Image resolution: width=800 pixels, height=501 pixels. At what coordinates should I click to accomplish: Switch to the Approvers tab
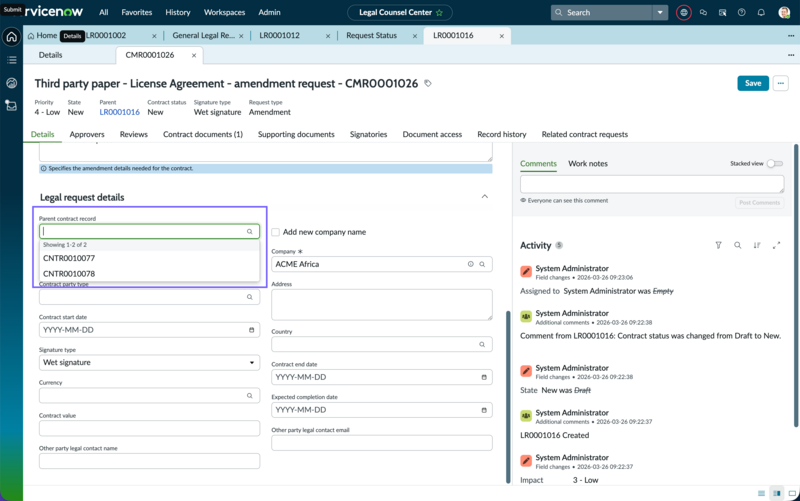click(87, 134)
